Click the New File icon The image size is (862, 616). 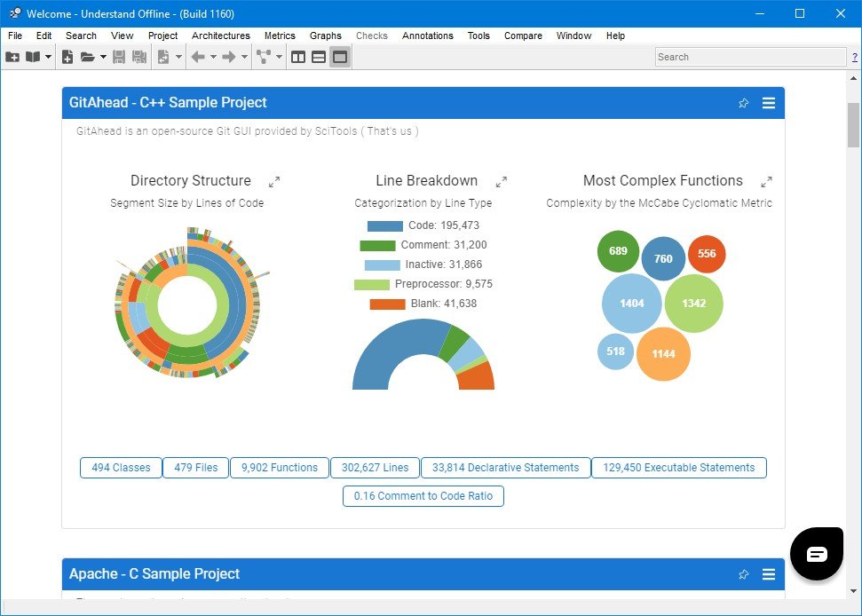point(67,57)
